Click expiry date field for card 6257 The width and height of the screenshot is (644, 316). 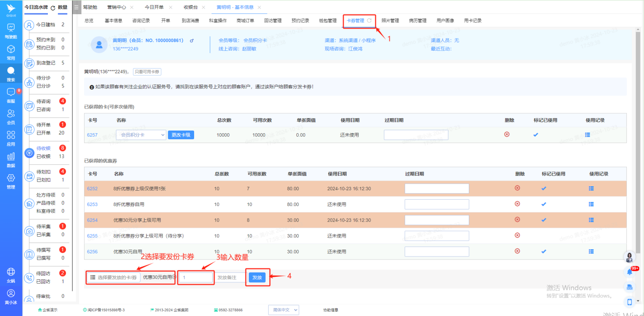(416, 135)
